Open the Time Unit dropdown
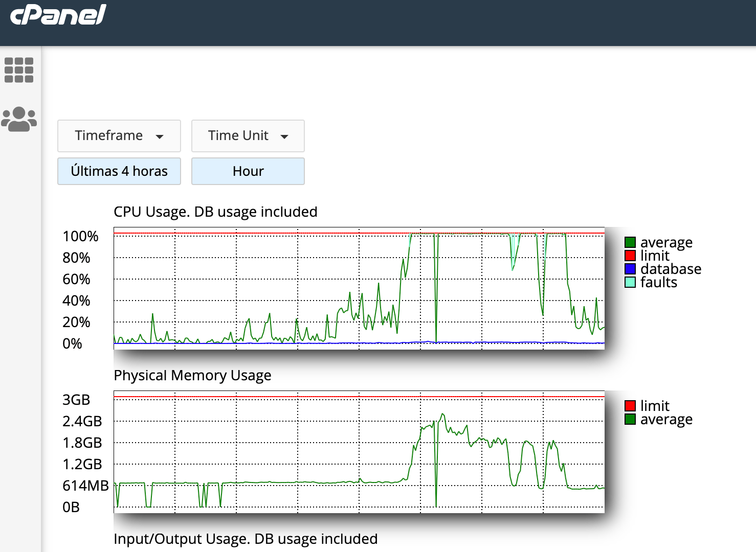The width and height of the screenshot is (756, 552). pos(248,136)
